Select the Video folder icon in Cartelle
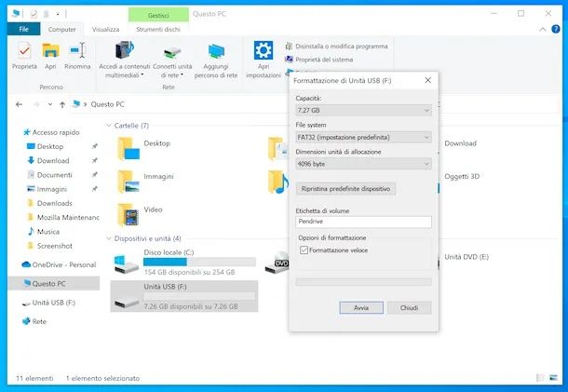 (x=128, y=214)
